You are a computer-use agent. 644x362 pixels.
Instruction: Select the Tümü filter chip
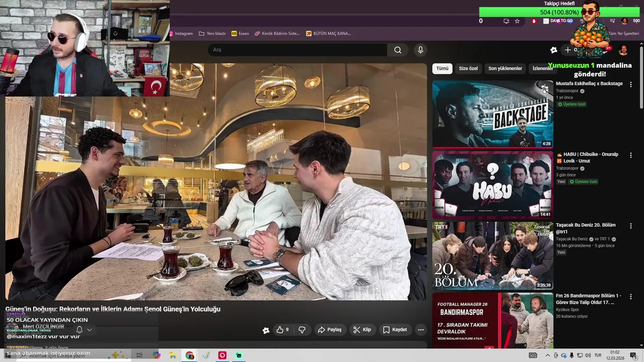click(442, 68)
